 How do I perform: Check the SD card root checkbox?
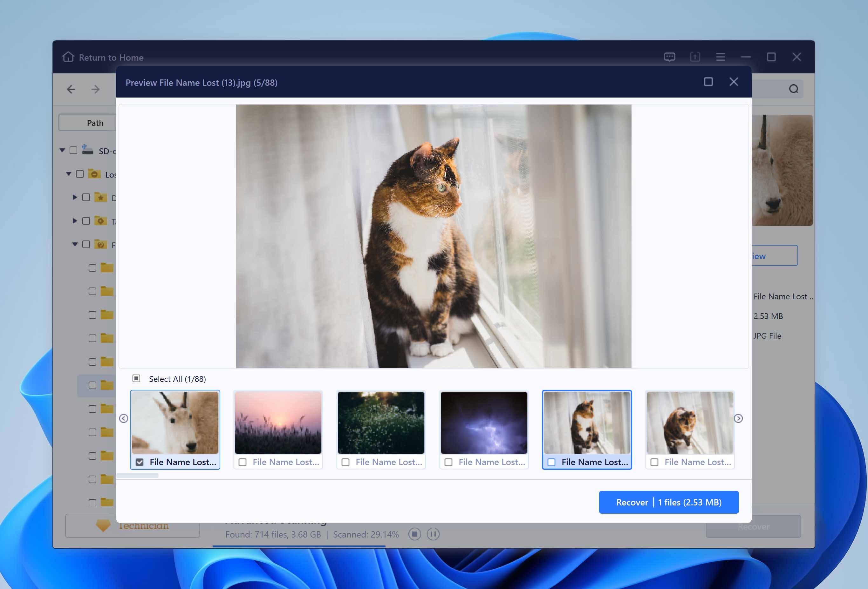74,150
